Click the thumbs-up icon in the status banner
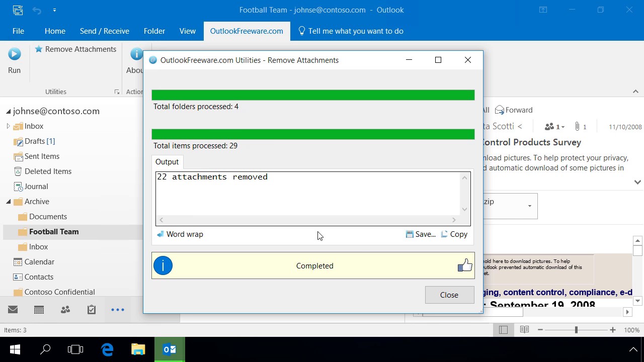644x362 pixels. click(465, 265)
